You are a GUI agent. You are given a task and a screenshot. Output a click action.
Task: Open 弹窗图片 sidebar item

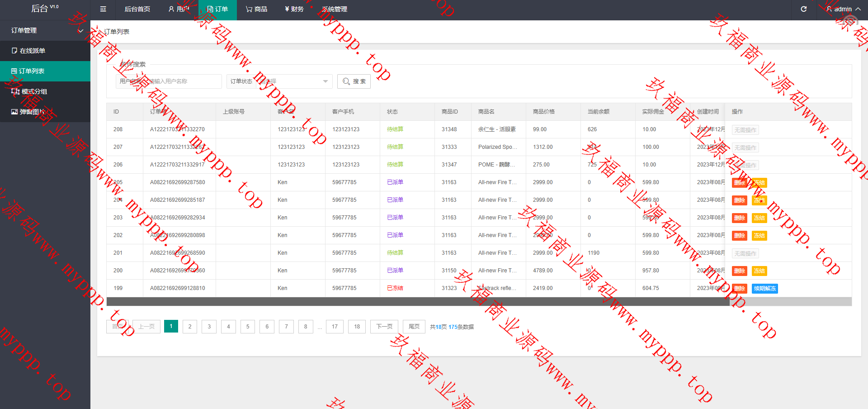[x=32, y=112]
